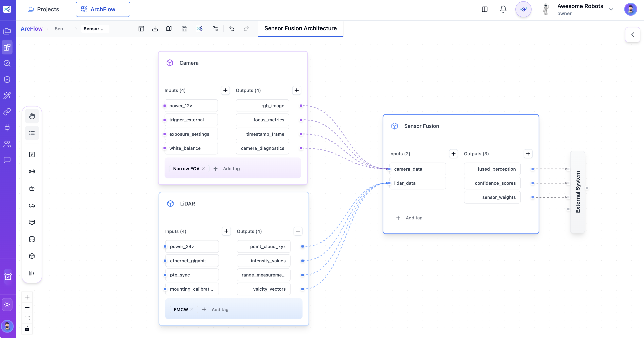Image resolution: width=644 pixels, height=338 pixels.
Task: Undo the last change
Action: (x=232, y=29)
